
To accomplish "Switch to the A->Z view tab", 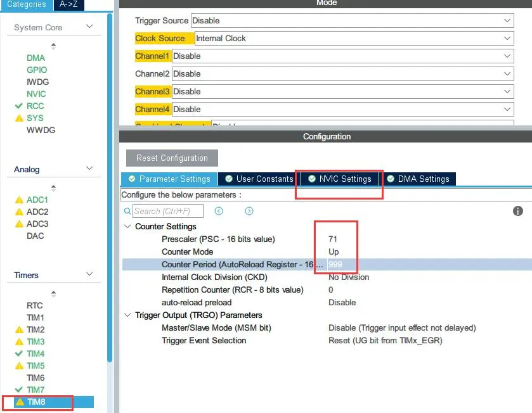I will point(69,4).
